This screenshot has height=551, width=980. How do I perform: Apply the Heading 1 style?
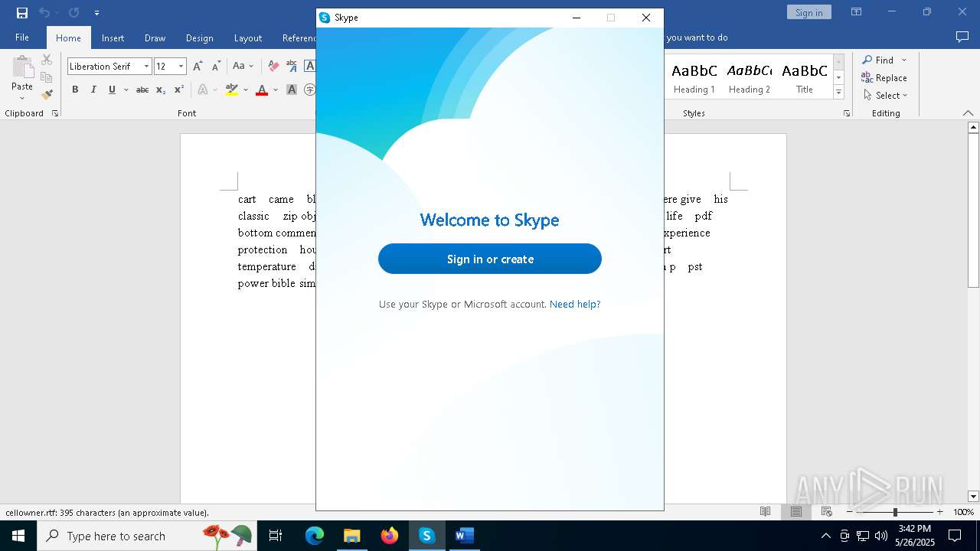tap(694, 77)
